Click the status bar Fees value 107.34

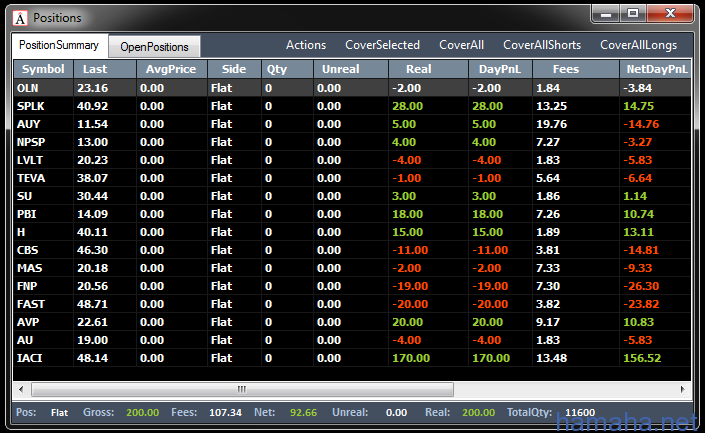point(225,412)
